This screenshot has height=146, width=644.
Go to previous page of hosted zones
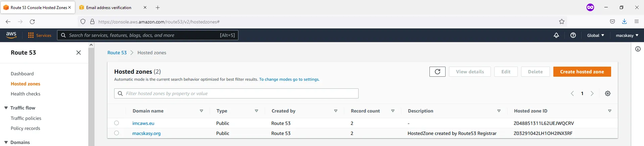(x=572, y=93)
